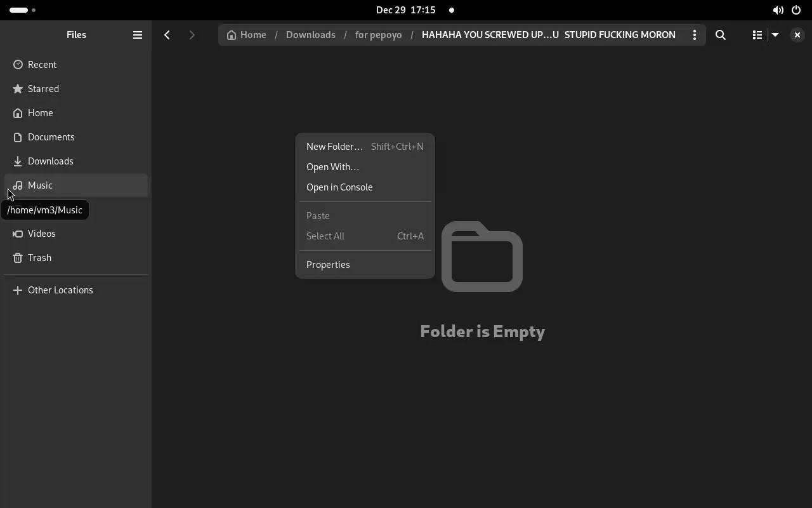This screenshot has height=508, width=812.
Task: Open Documents in the sidebar
Action: pos(76,137)
